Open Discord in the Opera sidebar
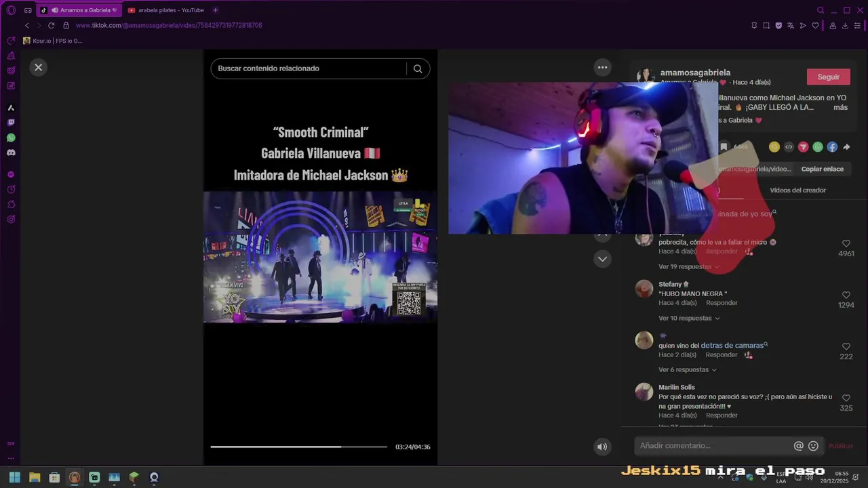The width and height of the screenshot is (868, 488). [11, 152]
